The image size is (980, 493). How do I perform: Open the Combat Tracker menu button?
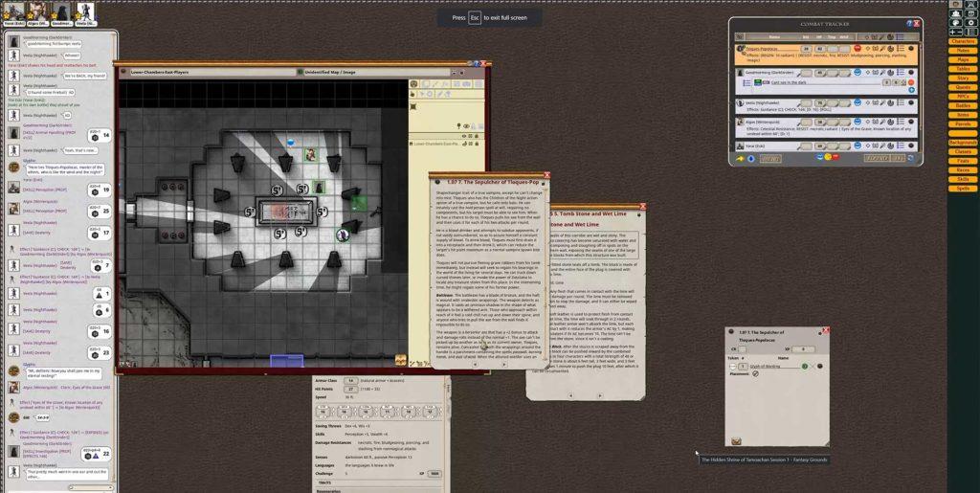coord(770,159)
